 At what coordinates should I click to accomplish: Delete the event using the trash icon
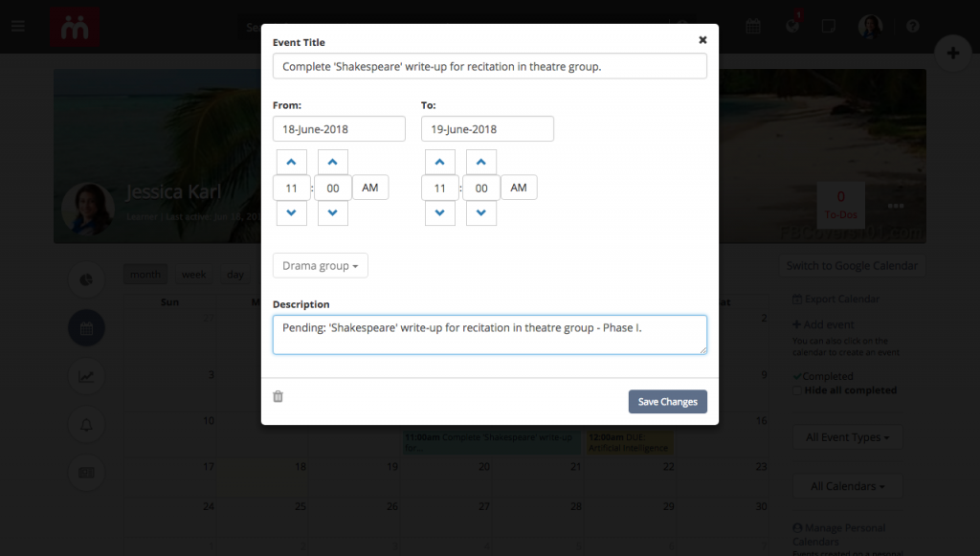pos(278,396)
